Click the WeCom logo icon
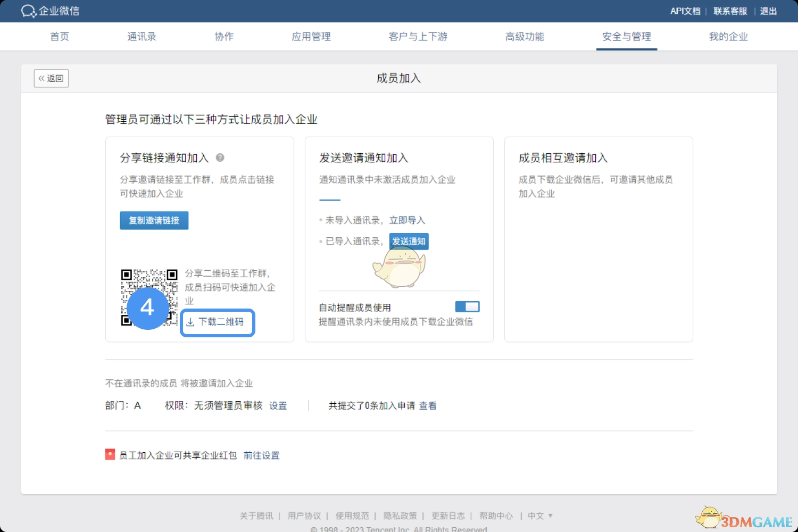This screenshot has height=532, width=798. 29,11
